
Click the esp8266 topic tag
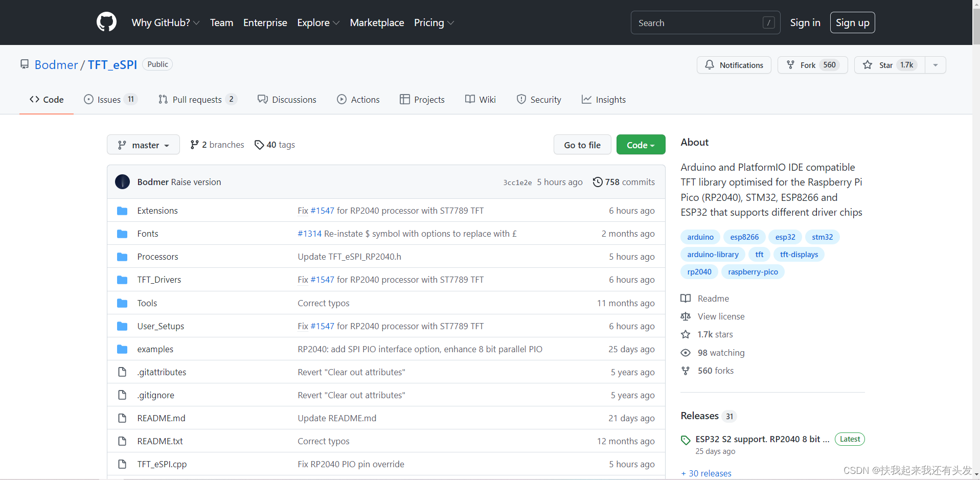click(x=744, y=237)
